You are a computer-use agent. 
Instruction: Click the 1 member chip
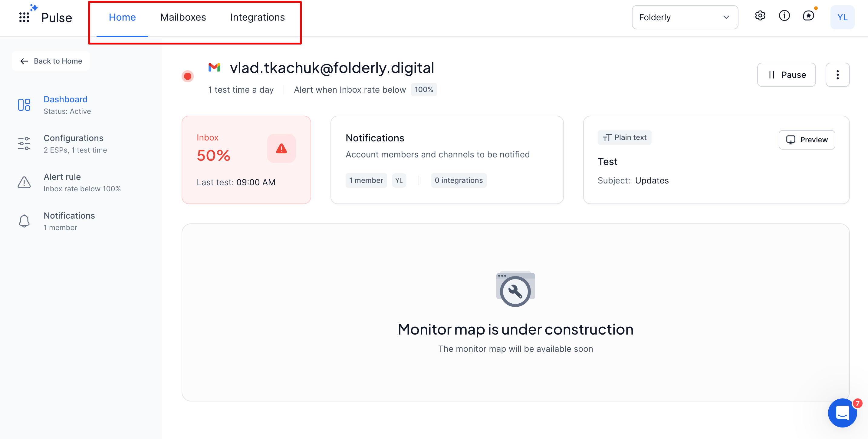366,180
